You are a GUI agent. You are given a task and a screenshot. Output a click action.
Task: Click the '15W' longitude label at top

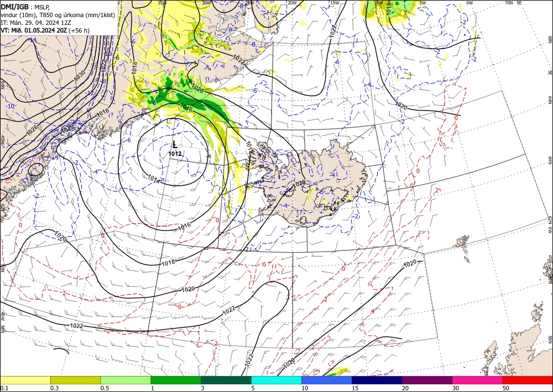[x=335, y=3]
